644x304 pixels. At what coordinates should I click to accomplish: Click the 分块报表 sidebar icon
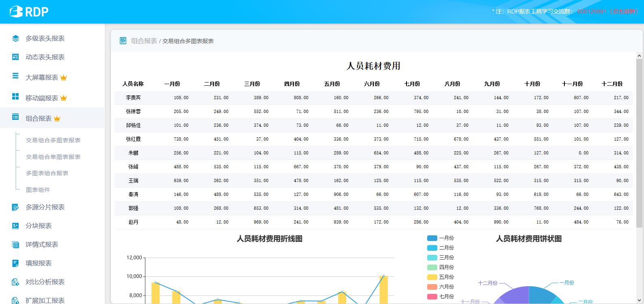point(15,226)
